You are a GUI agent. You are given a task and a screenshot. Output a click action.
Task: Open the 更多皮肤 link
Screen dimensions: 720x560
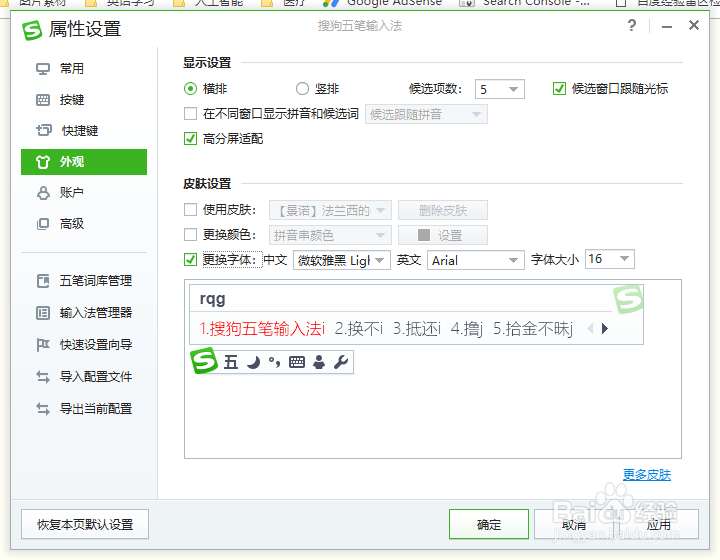point(647,475)
